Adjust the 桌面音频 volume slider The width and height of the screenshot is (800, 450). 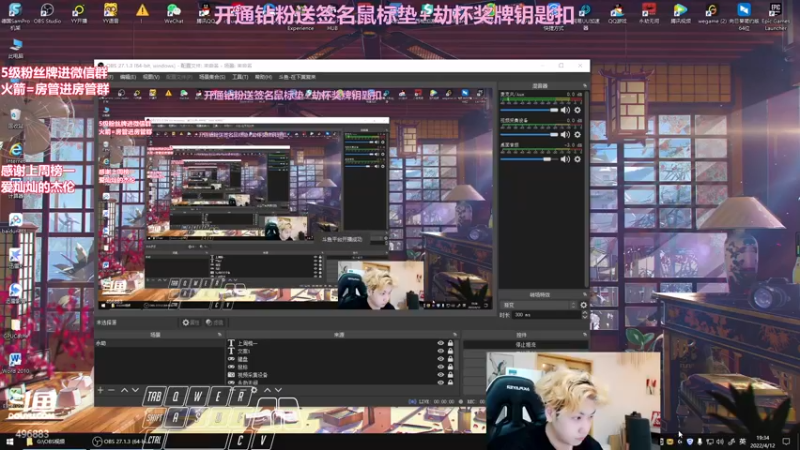[x=529, y=159]
